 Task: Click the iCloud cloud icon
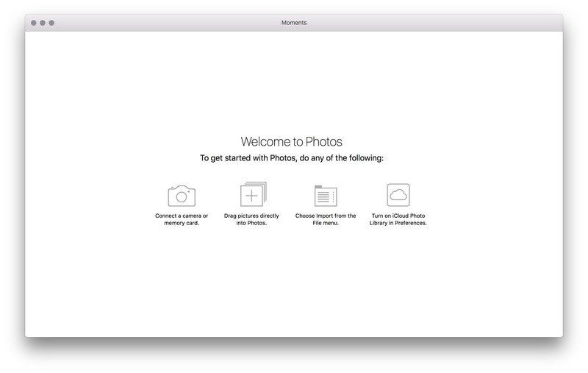click(398, 195)
